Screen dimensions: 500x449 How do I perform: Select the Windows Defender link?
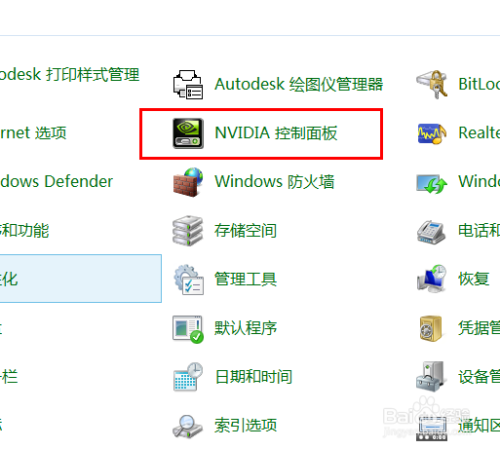click(x=56, y=182)
